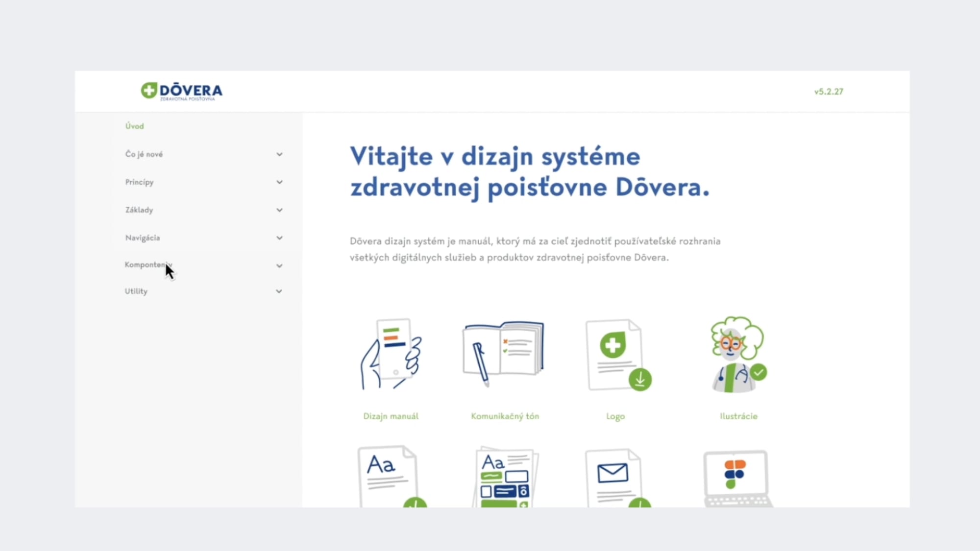Click the Vitajte v dizajn systéme heading
Screen dimensions: 980x551
point(530,172)
